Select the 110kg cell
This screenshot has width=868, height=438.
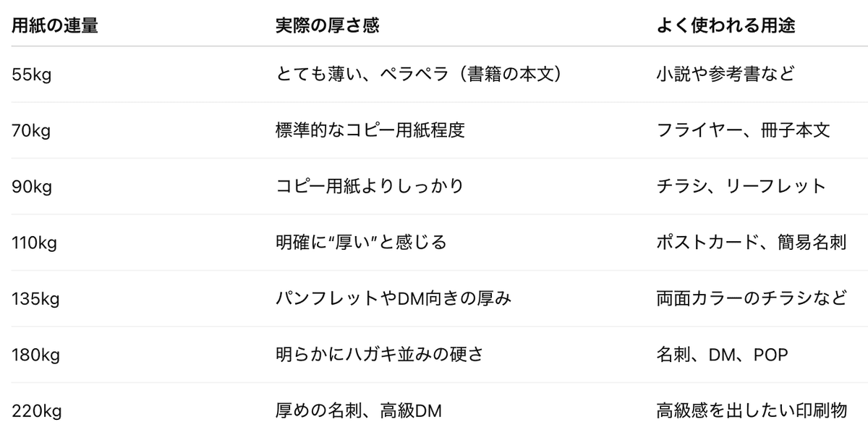click(34, 243)
